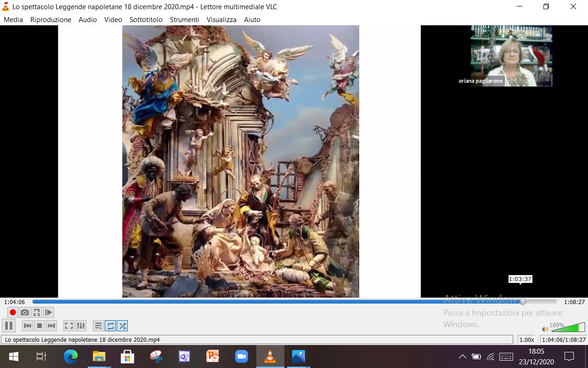Open Microsoft Store from the taskbar
This screenshot has width=588, height=368.
coord(127,356)
